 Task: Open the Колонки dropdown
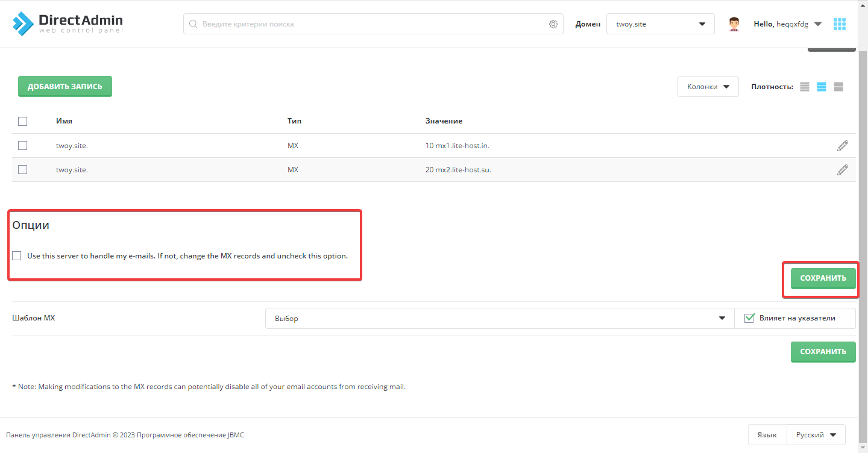coord(708,87)
